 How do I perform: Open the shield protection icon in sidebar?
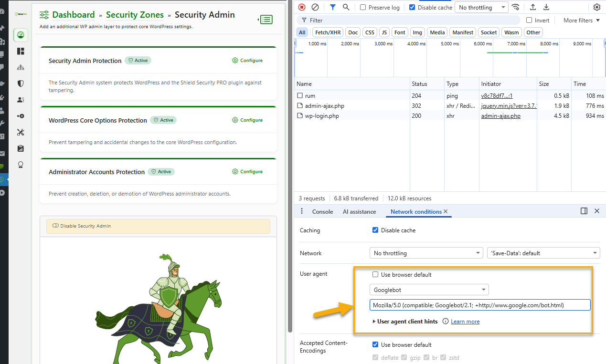[20, 83]
